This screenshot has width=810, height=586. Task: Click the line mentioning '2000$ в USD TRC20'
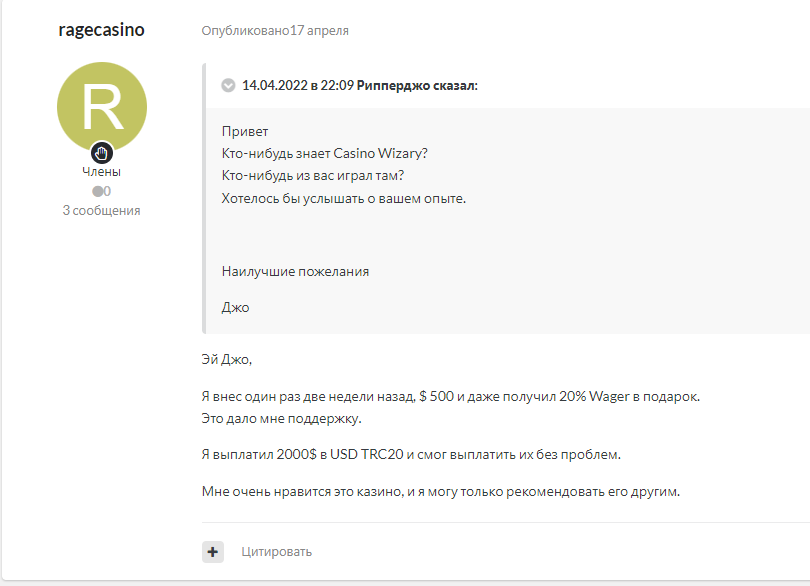tap(411, 455)
